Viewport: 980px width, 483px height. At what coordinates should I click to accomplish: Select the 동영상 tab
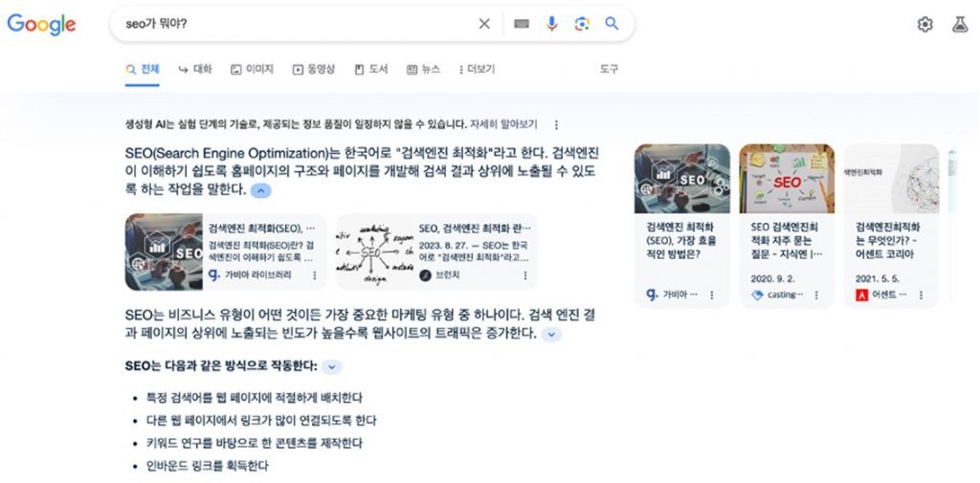click(x=314, y=70)
